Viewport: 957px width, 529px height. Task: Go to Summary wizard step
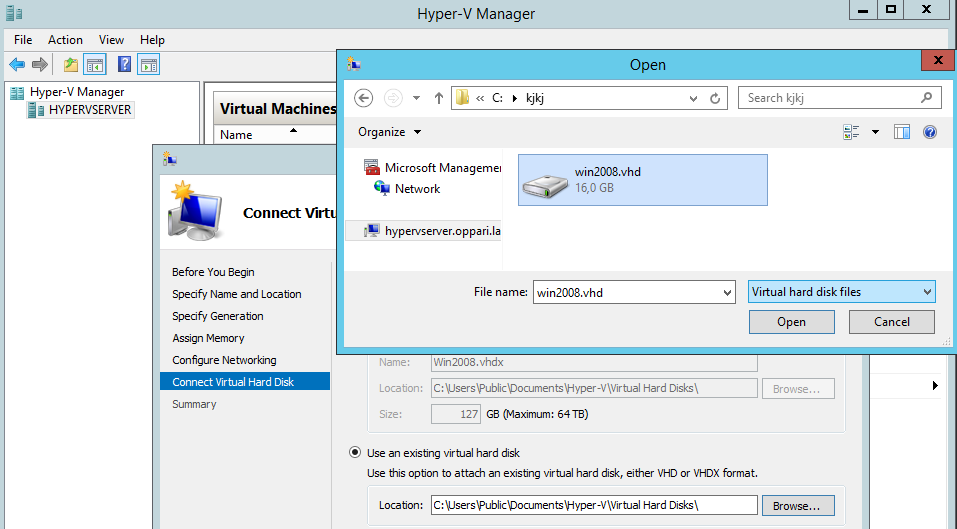(194, 404)
